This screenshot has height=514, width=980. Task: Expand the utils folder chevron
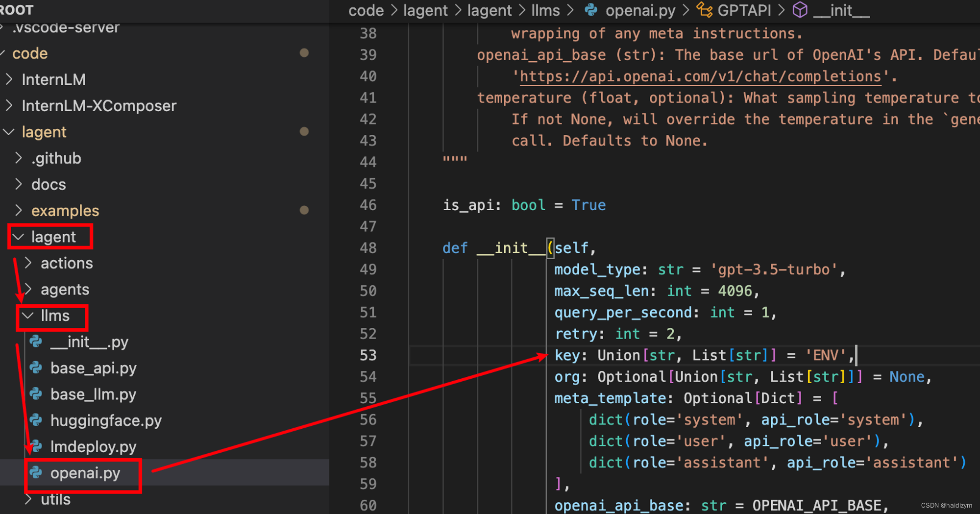point(28,499)
